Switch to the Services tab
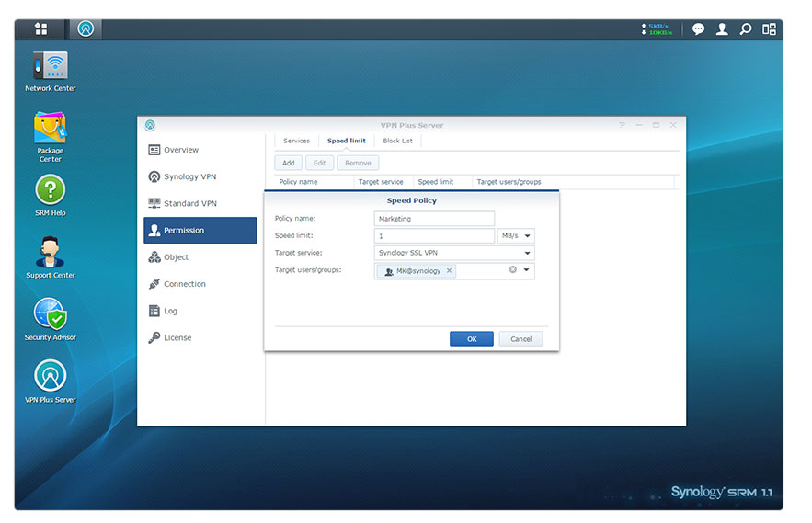The image size is (812, 523). (x=296, y=141)
